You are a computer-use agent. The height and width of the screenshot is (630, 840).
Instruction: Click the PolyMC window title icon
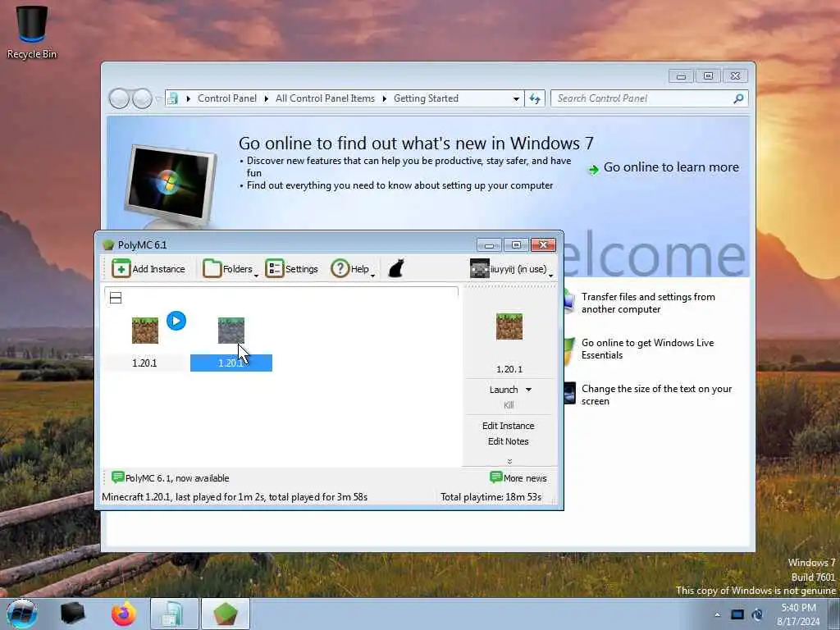(x=109, y=244)
